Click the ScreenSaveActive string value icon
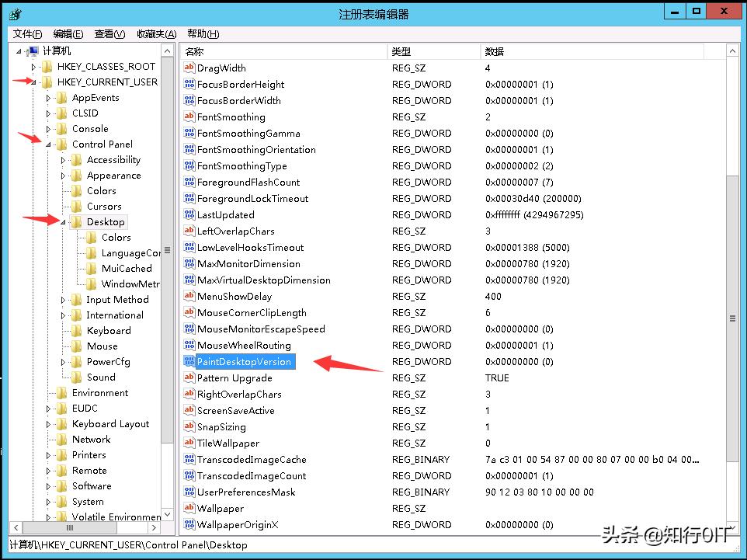 point(189,410)
